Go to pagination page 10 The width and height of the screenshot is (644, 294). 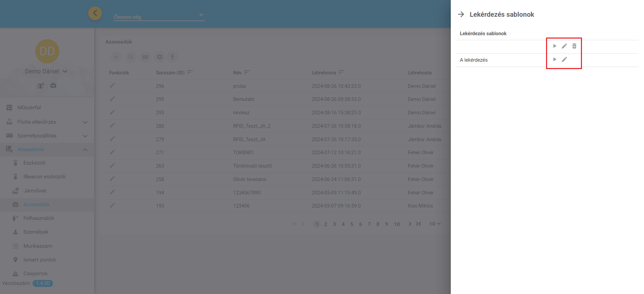click(397, 224)
